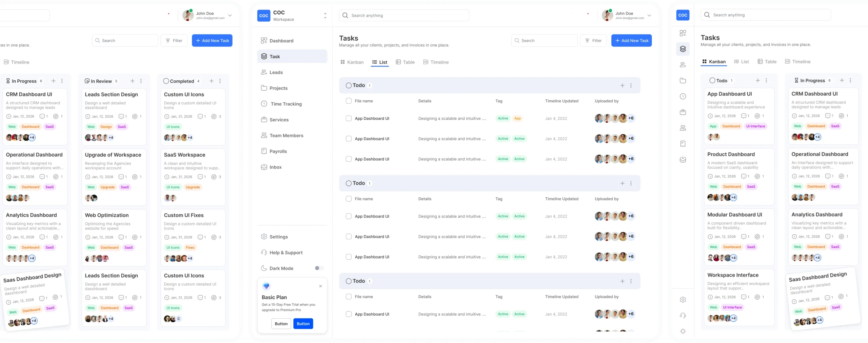The height and width of the screenshot is (343, 868).
Task: Click plus icon in In Review column header
Action: [132, 81]
